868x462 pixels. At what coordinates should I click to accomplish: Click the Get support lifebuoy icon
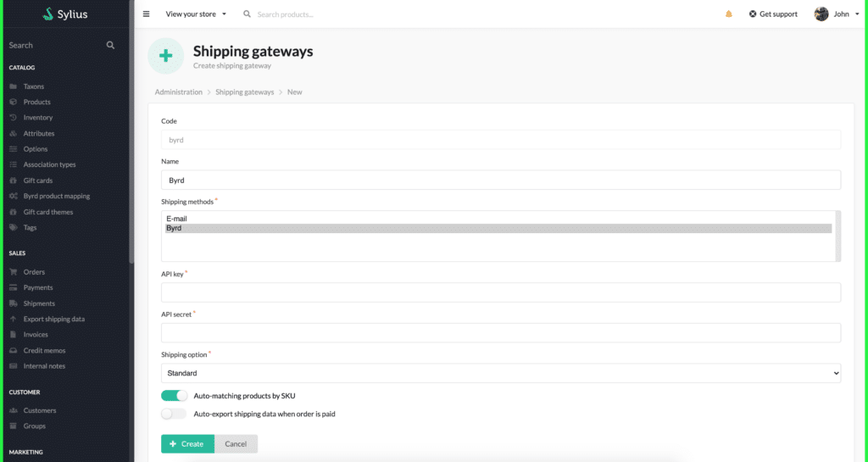point(753,14)
